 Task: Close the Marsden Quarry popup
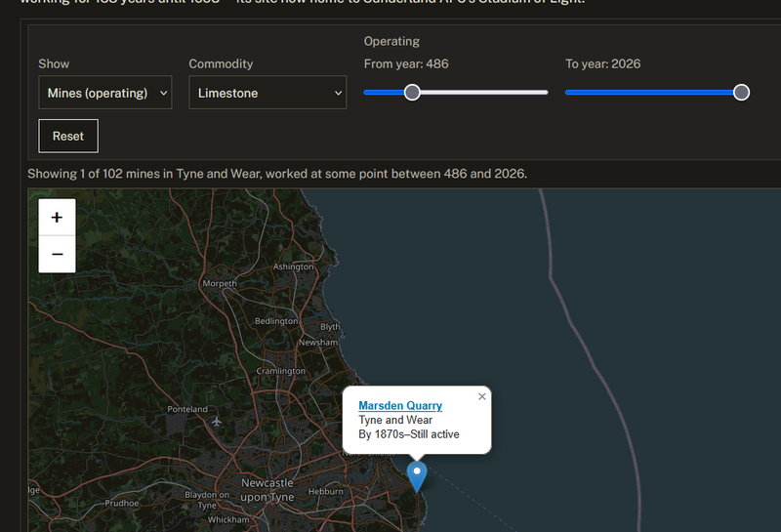[x=481, y=396]
